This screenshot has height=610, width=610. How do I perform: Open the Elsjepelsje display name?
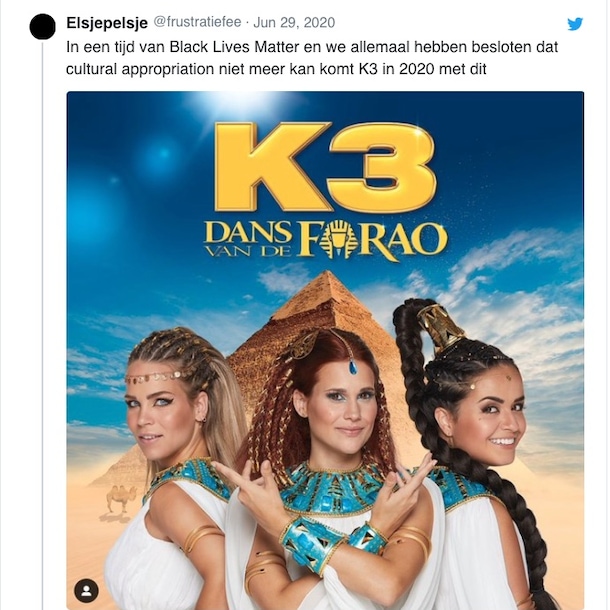107,23
